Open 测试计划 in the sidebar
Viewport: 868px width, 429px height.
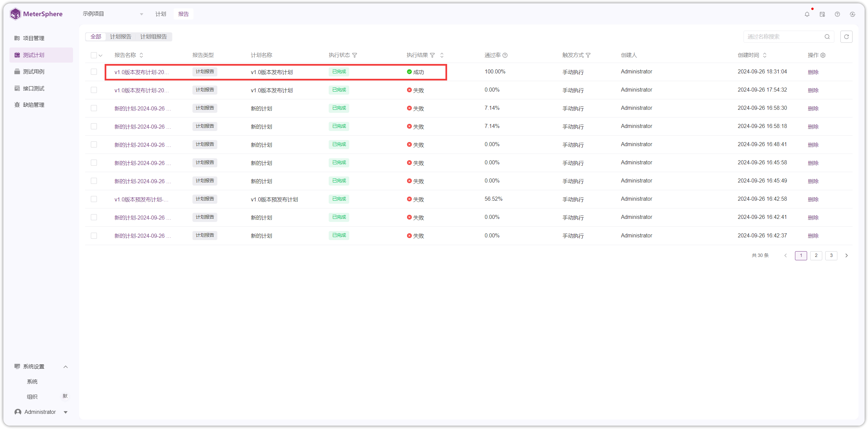[x=41, y=55]
